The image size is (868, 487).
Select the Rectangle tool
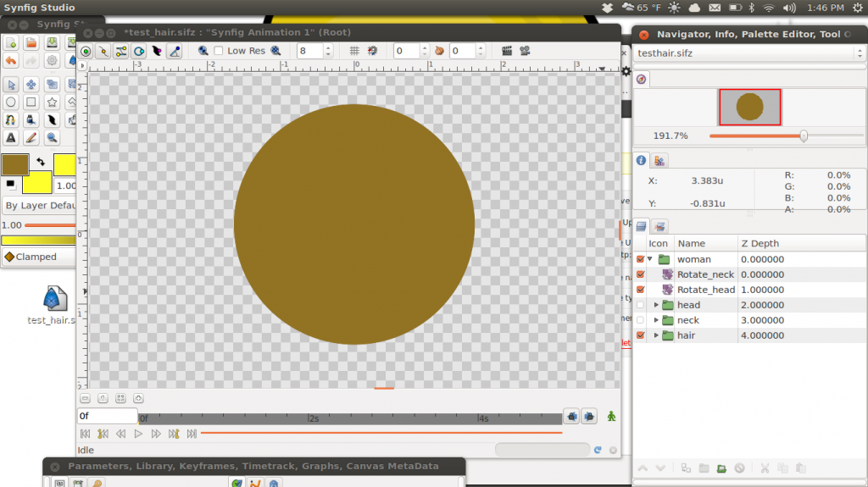tap(31, 102)
